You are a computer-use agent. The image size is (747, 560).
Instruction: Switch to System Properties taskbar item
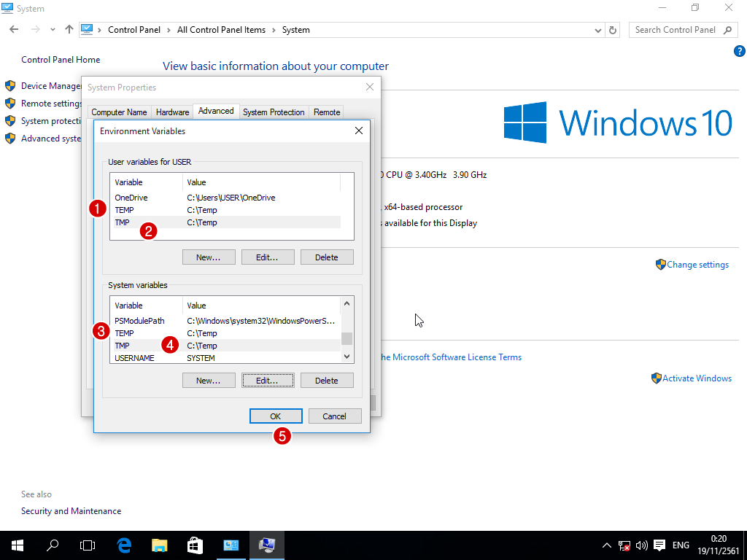(x=267, y=545)
